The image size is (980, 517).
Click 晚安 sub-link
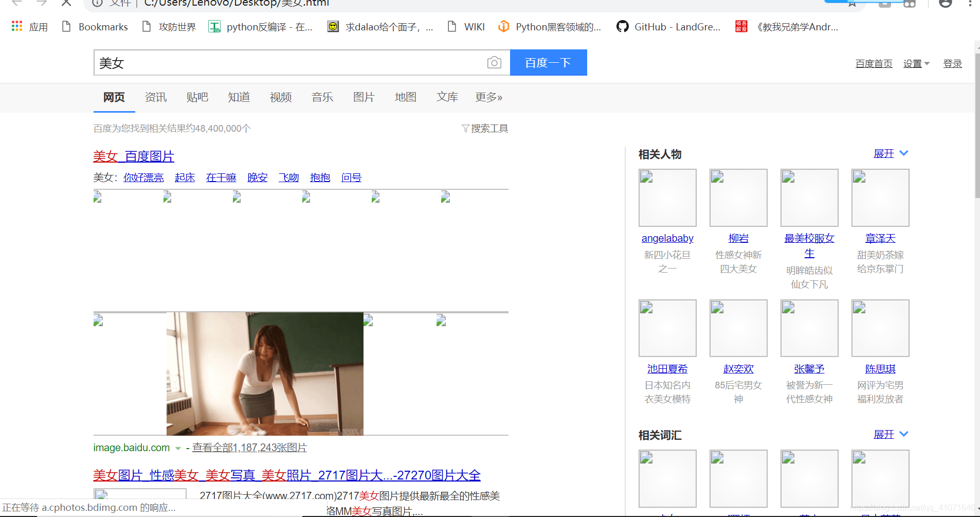(258, 177)
